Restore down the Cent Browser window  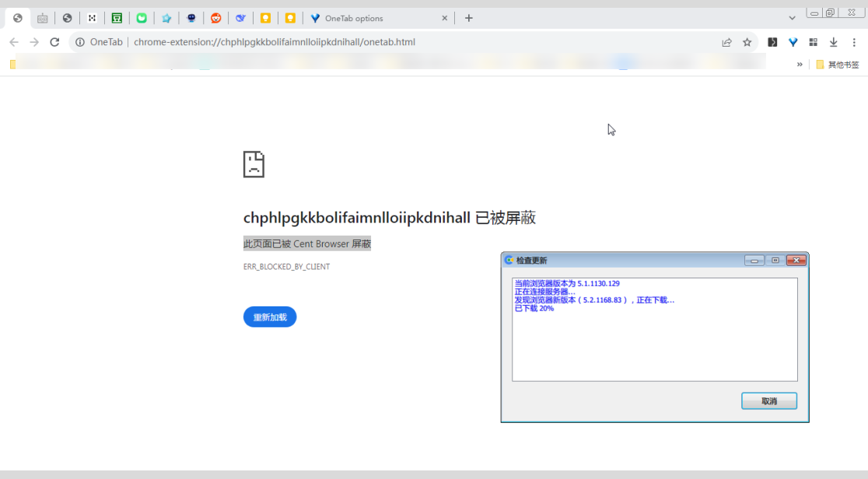(x=830, y=12)
